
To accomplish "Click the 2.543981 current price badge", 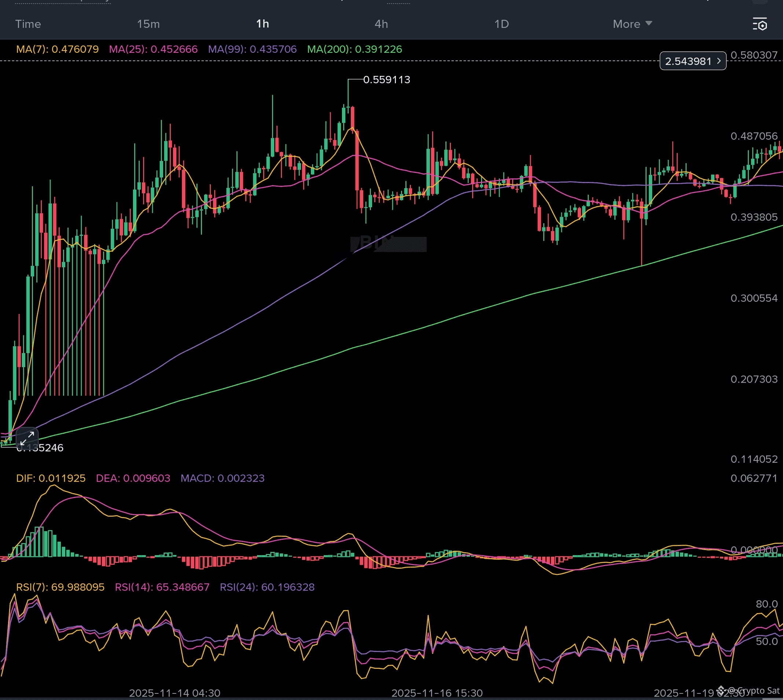I will [688, 61].
